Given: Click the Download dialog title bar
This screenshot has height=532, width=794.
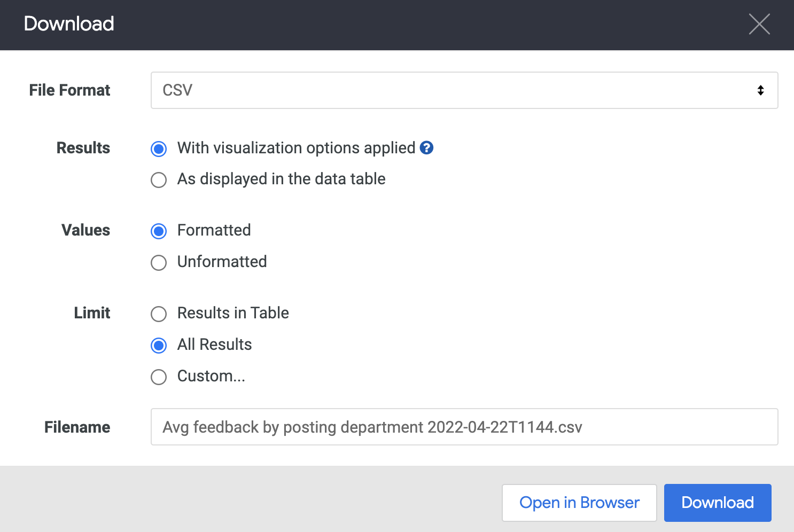Looking at the screenshot, I should tap(69, 24).
